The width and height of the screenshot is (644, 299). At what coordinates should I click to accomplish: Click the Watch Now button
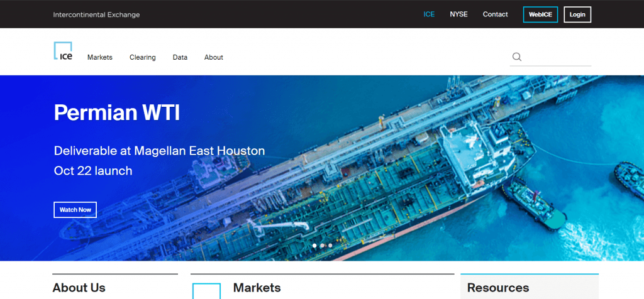pyautogui.click(x=75, y=210)
